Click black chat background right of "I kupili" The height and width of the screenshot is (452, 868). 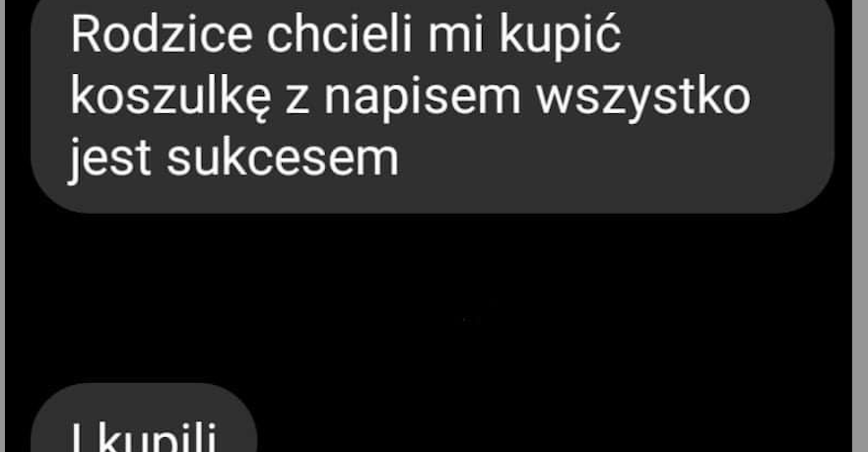[554, 418]
